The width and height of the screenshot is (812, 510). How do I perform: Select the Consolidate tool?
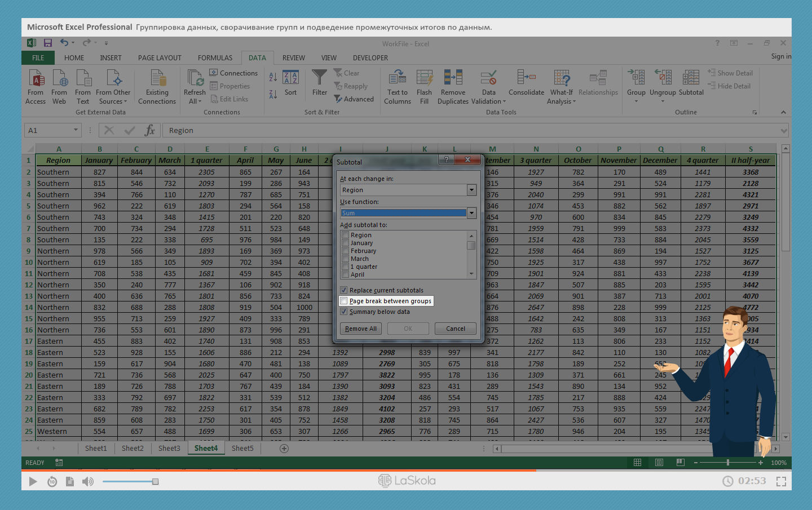click(526, 78)
